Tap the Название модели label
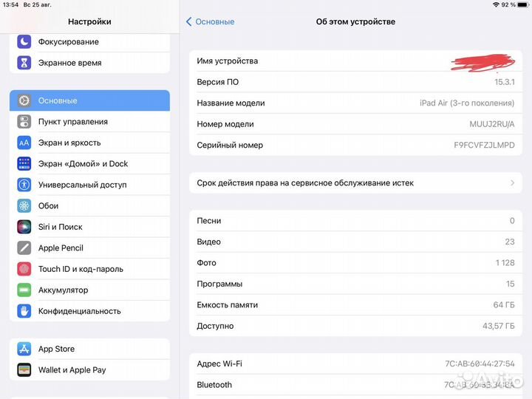 tap(231, 103)
